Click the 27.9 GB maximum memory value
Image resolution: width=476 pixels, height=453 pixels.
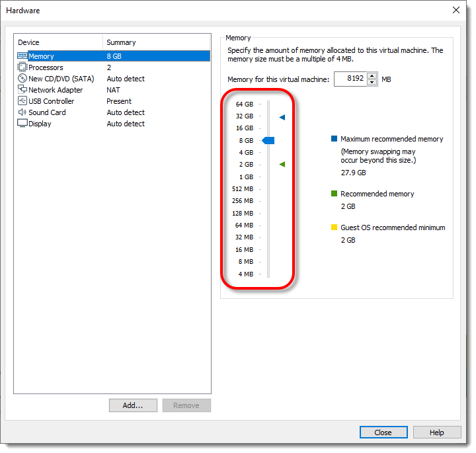tap(353, 173)
